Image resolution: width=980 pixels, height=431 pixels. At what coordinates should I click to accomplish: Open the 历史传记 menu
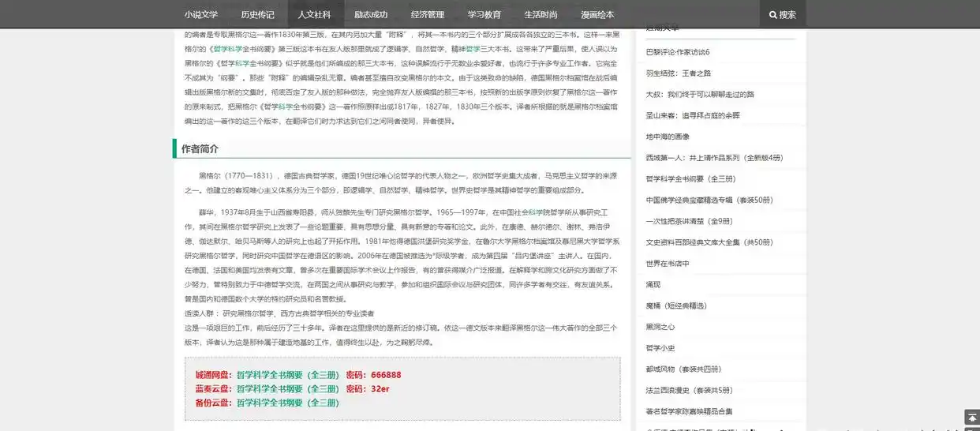258,14
